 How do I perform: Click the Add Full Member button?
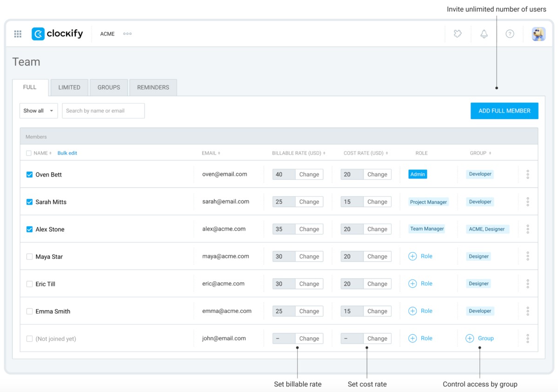[504, 111]
